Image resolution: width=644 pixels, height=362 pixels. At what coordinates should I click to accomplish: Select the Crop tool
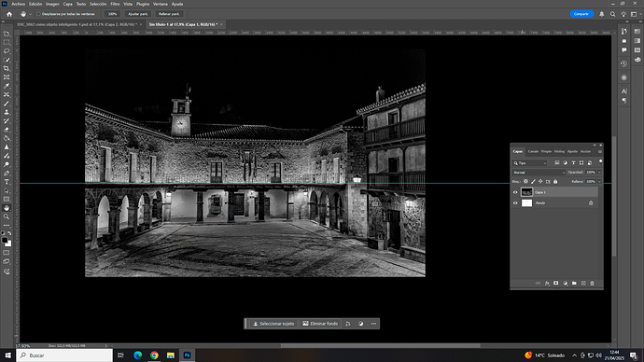click(7, 68)
